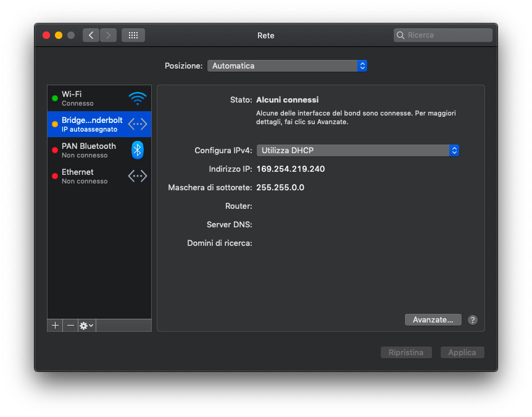Go back with the left arrow button

pos(91,35)
